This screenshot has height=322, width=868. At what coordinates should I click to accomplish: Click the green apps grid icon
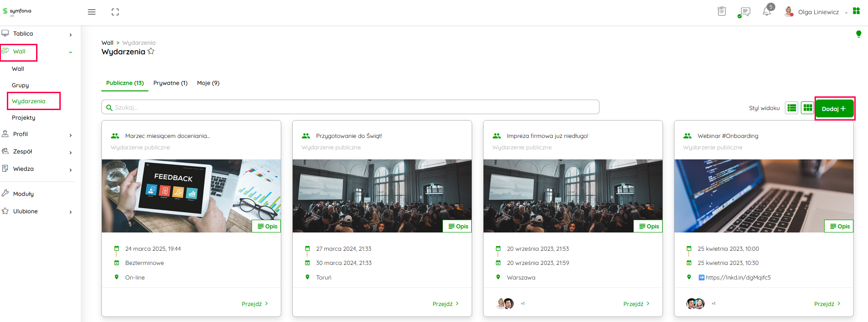coord(857,11)
